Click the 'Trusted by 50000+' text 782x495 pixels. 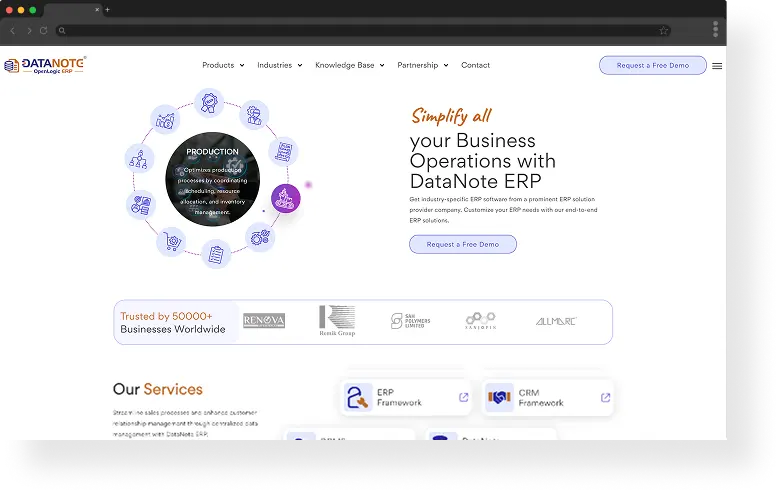point(166,316)
